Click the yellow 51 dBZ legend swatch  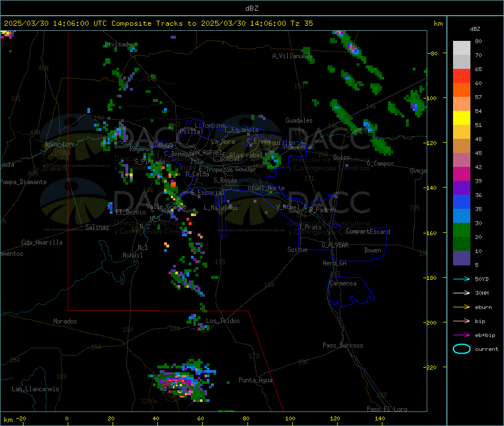point(461,118)
